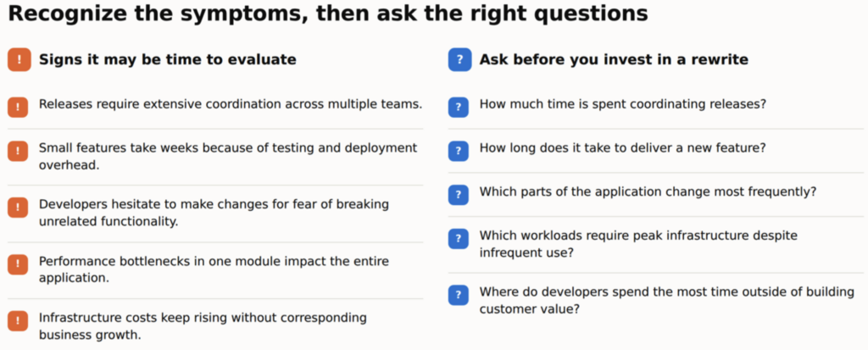Select the 'Signs it may be time to evaluate' heading
The image size is (868, 350).
(x=168, y=60)
